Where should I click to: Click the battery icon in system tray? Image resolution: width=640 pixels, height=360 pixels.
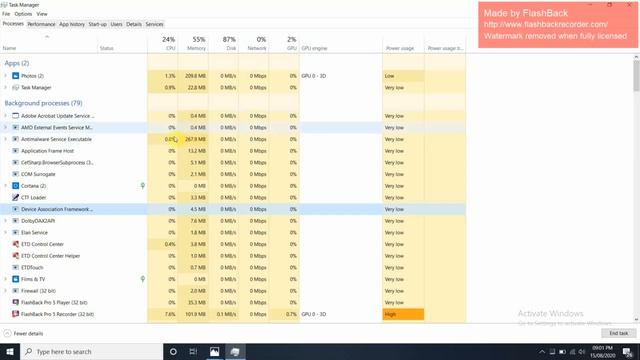click(562, 352)
